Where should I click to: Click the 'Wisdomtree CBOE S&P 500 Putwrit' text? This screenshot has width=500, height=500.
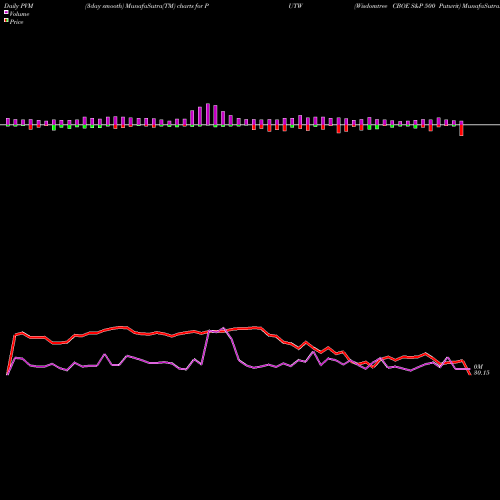point(406,6)
